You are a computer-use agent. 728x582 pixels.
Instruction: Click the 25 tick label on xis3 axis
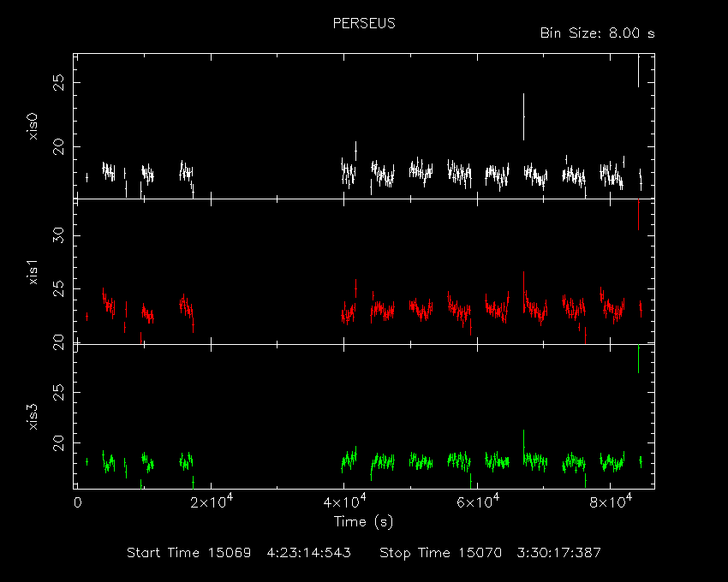59,392
